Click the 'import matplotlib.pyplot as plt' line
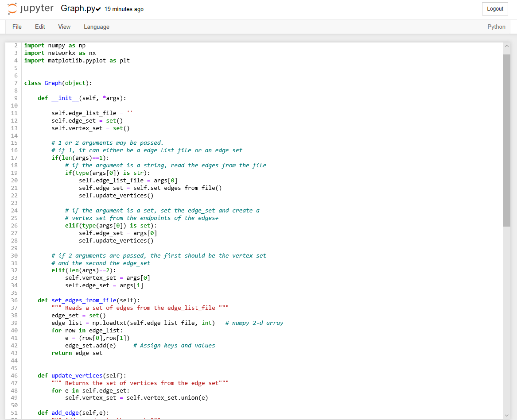Image resolution: width=517 pixels, height=420 pixels. [x=77, y=61]
